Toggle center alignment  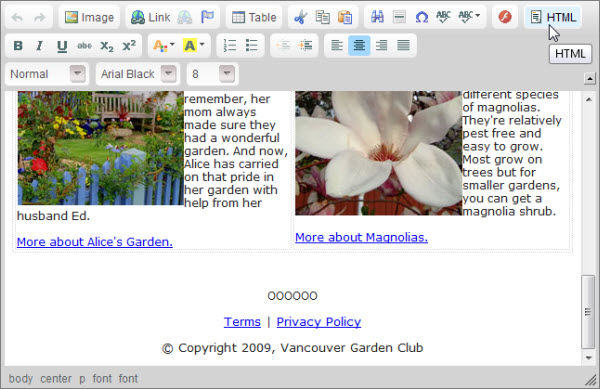[359, 46]
